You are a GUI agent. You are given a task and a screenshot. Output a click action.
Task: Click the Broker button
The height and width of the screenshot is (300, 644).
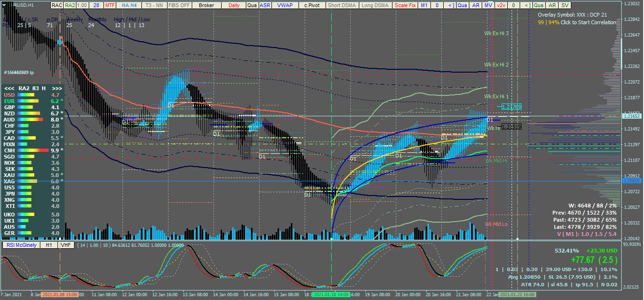tap(206, 5)
